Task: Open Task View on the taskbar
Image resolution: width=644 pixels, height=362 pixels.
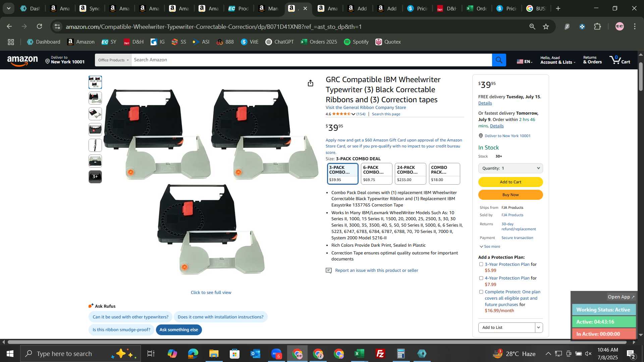Action: tap(151, 354)
